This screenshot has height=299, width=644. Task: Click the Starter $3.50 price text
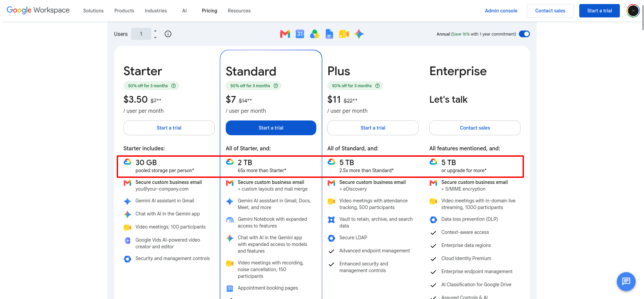point(136,99)
